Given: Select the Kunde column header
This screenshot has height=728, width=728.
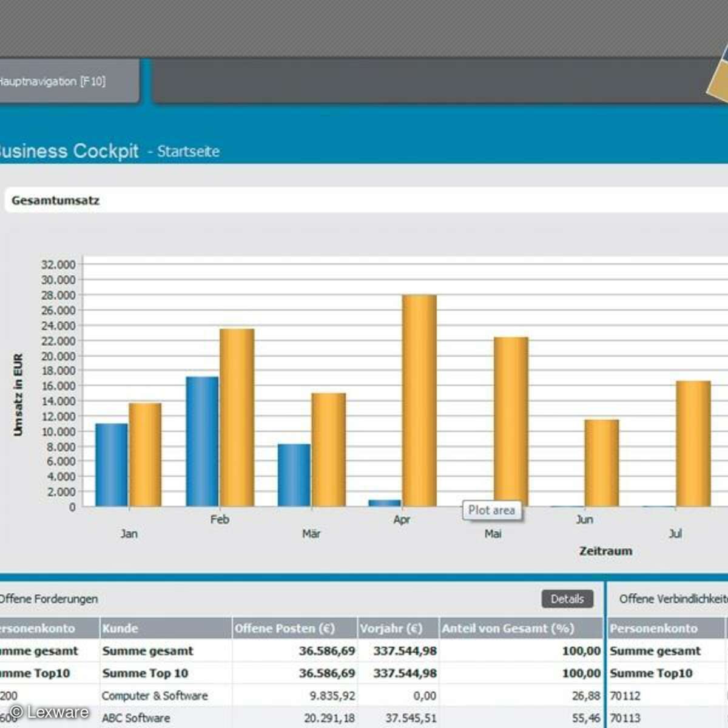Looking at the screenshot, I should (121, 629).
